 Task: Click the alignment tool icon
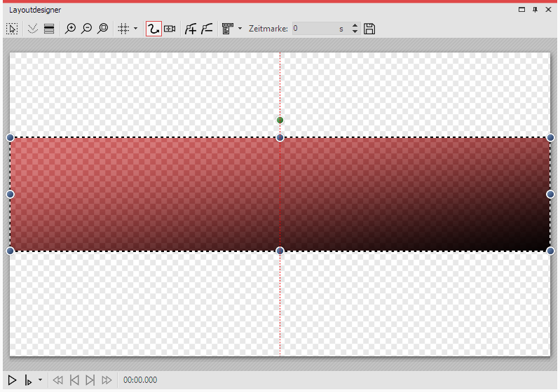click(227, 29)
